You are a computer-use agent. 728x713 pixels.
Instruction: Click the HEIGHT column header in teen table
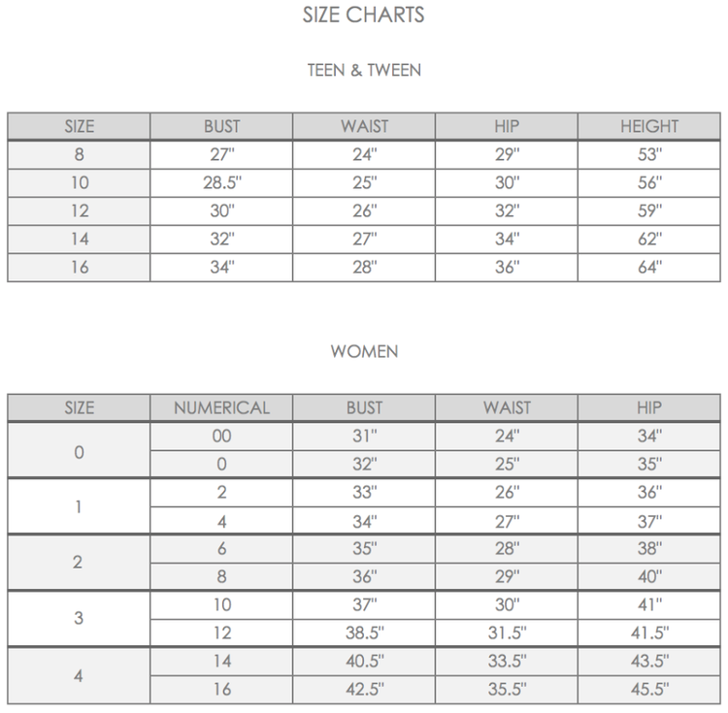649,126
